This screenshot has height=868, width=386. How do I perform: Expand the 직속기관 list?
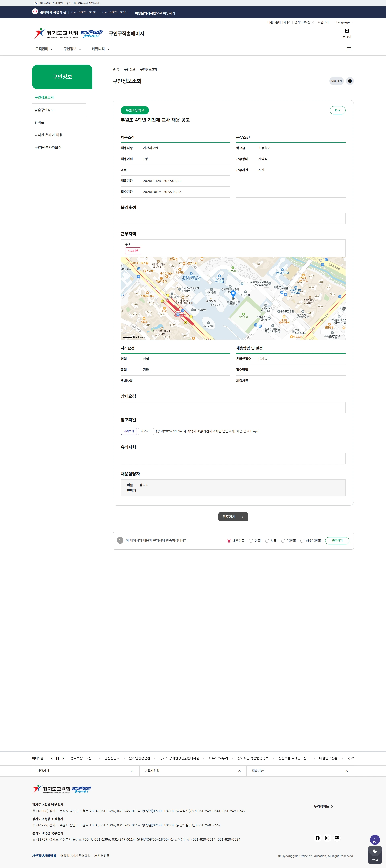click(300, 771)
